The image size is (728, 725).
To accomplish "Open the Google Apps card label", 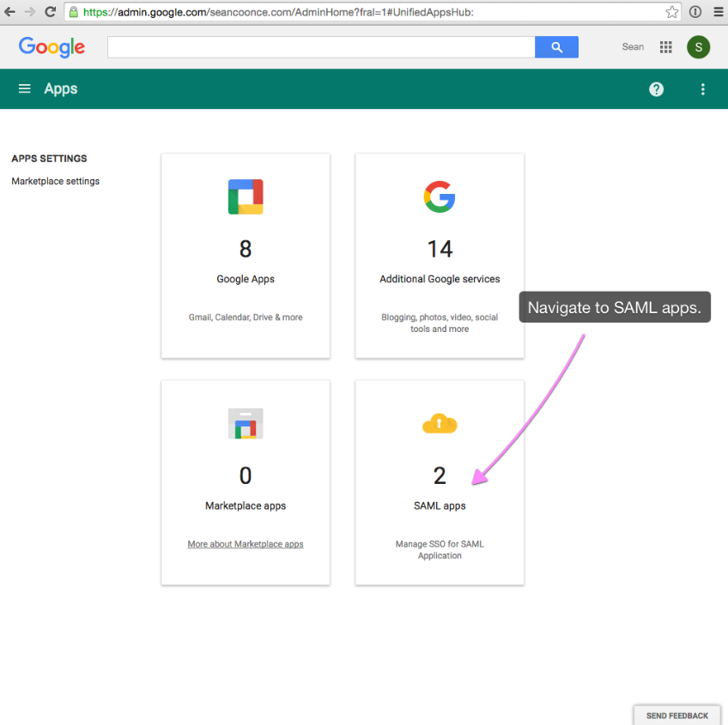I will 246,279.
